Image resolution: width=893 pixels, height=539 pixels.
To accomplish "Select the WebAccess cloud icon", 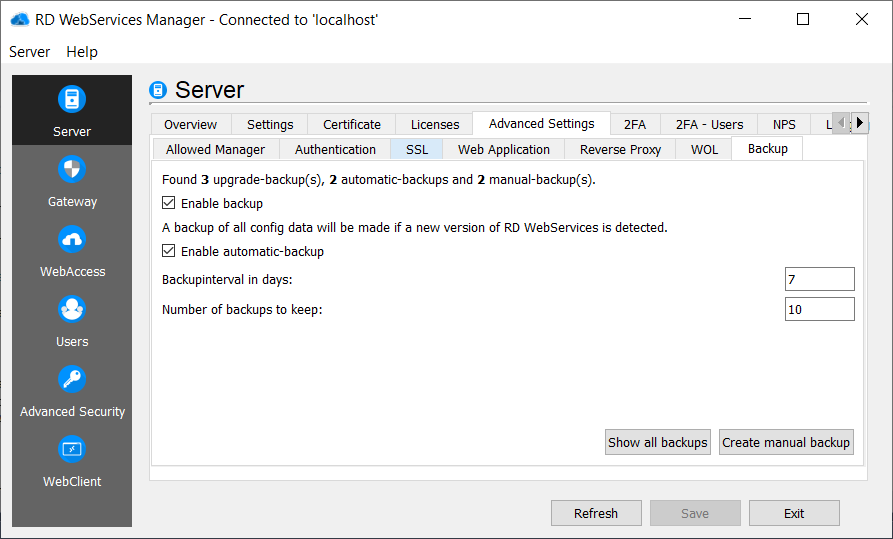I will (x=72, y=240).
